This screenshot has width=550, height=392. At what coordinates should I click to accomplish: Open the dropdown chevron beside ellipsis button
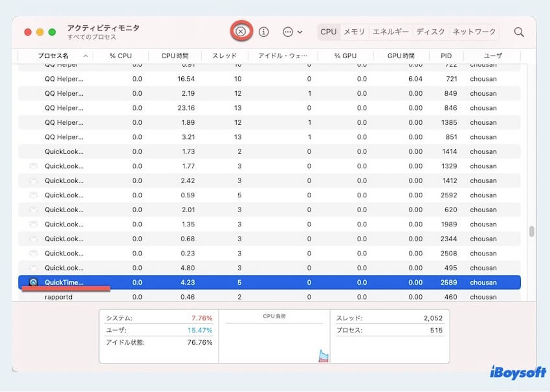300,32
